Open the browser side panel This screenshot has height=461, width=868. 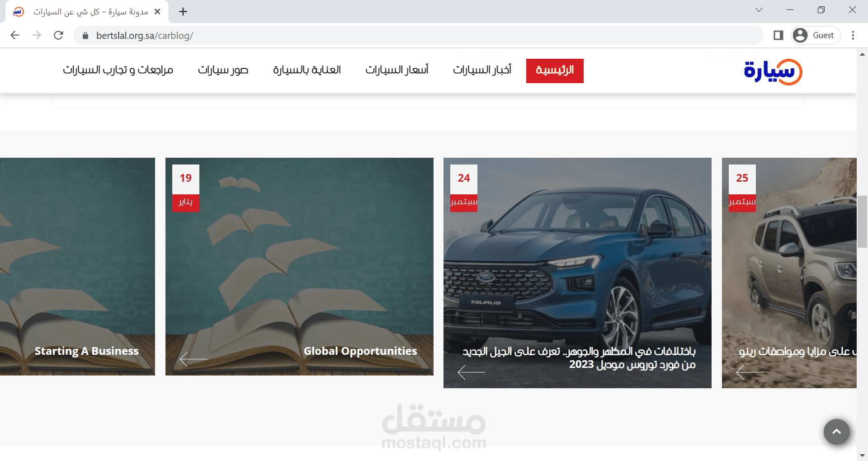click(x=778, y=35)
